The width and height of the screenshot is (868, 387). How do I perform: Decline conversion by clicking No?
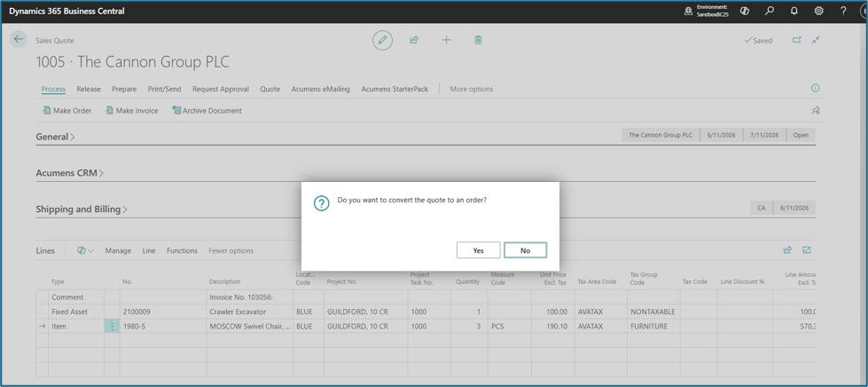526,250
